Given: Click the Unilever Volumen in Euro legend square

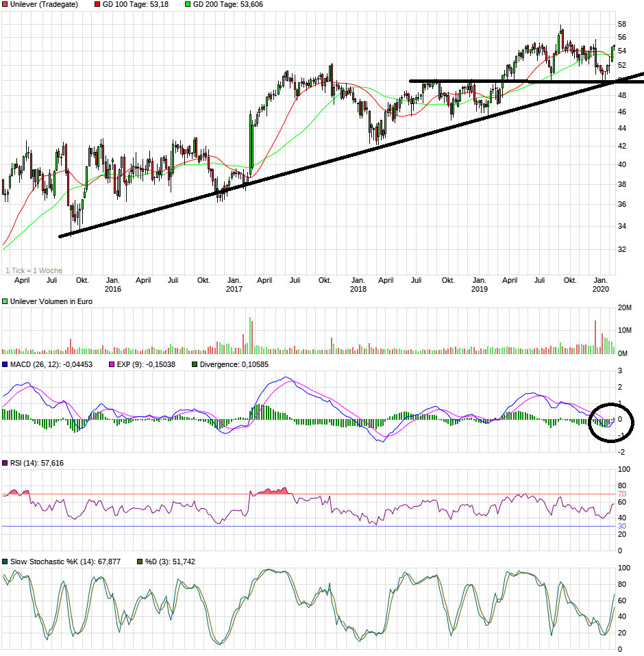Looking at the screenshot, I should (x=4, y=300).
